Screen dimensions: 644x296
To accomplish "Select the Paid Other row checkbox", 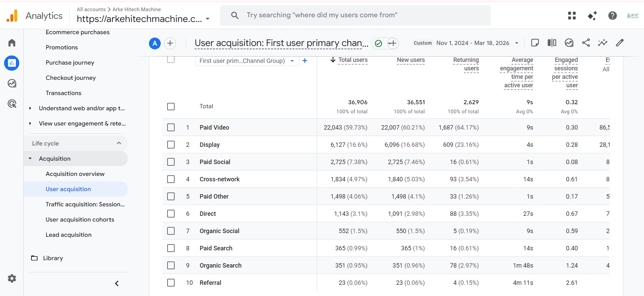I will 171,197.
